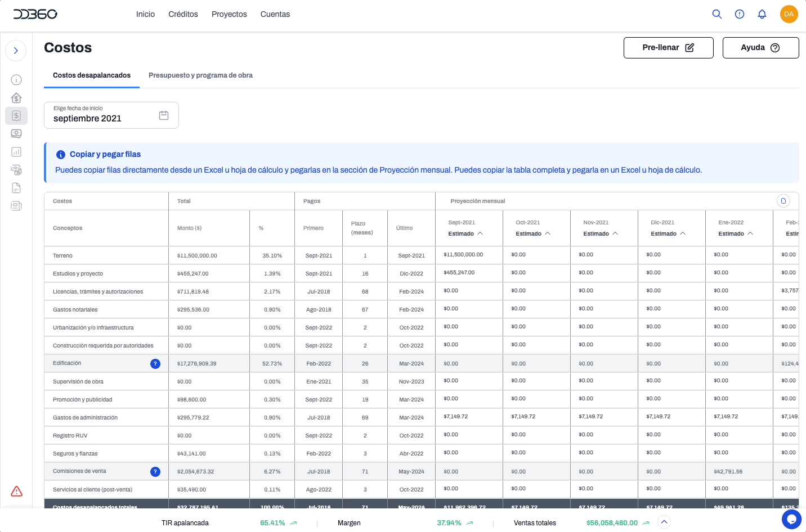This screenshot has width=806, height=532.
Task: Click the house with dollar sidebar icon
Action: tap(16, 98)
